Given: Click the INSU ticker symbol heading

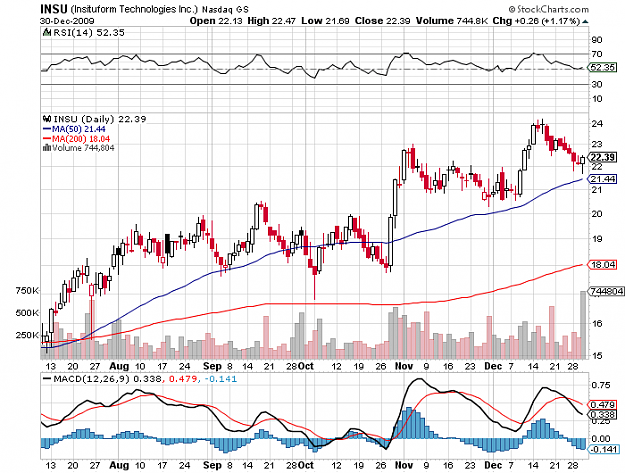Looking at the screenshot, I should click(54, 9).
